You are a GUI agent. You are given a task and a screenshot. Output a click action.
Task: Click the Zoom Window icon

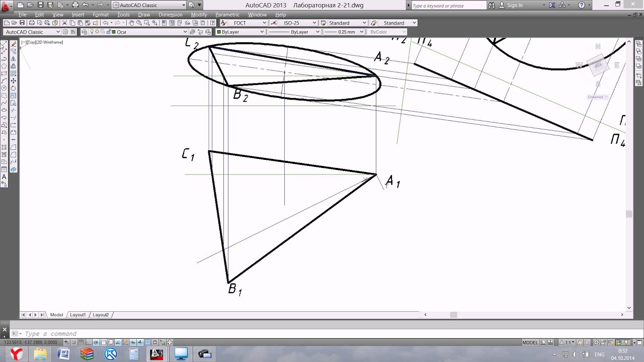(146, 23)
